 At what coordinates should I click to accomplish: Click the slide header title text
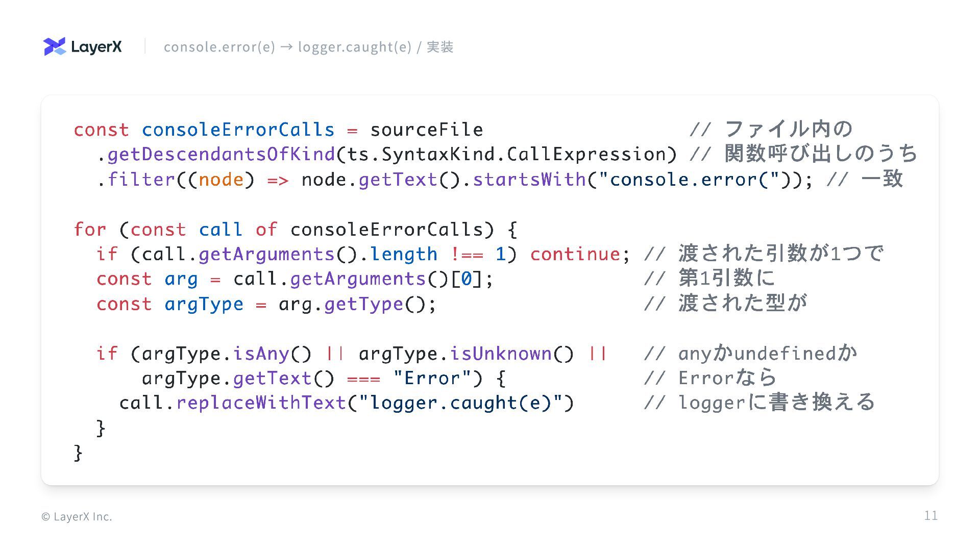pos(308,47)
